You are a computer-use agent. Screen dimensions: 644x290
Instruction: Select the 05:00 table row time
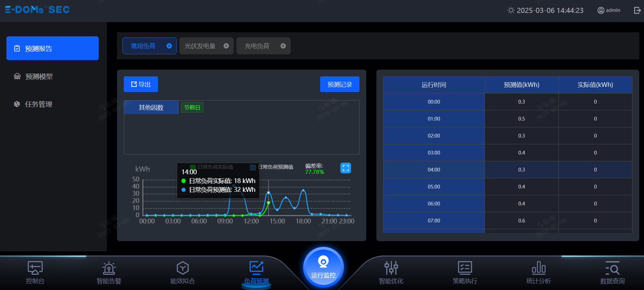tap(434, 187)
